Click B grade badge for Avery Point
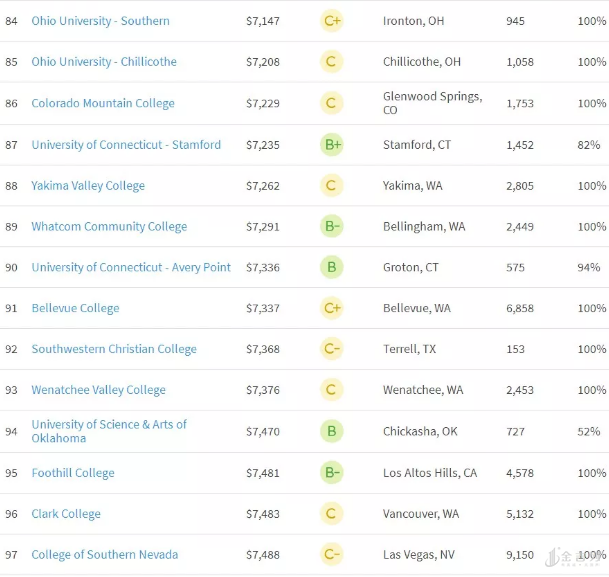609x577 pixels. click(x=332, y=268)
